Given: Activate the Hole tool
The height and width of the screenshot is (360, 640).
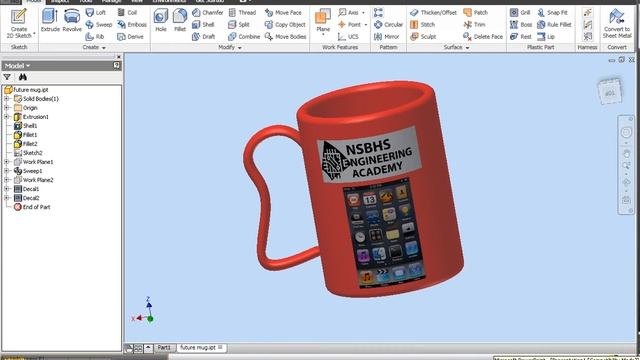Looking at the screenshot, I should 161,20.
